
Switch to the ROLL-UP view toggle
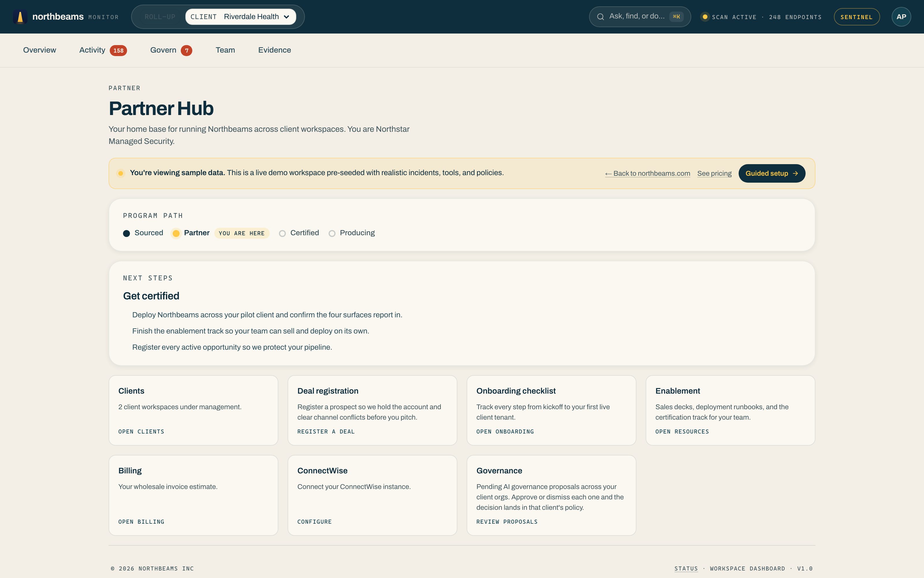tap(160, 17)
